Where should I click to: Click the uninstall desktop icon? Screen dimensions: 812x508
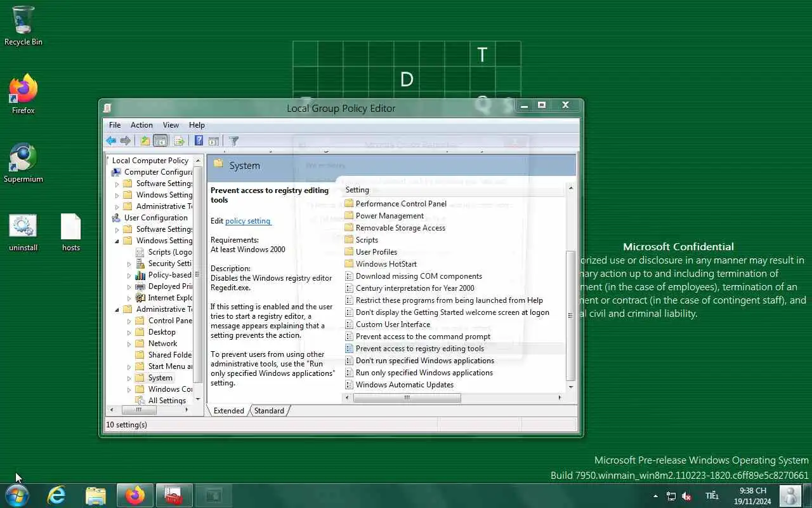(23, 232)
